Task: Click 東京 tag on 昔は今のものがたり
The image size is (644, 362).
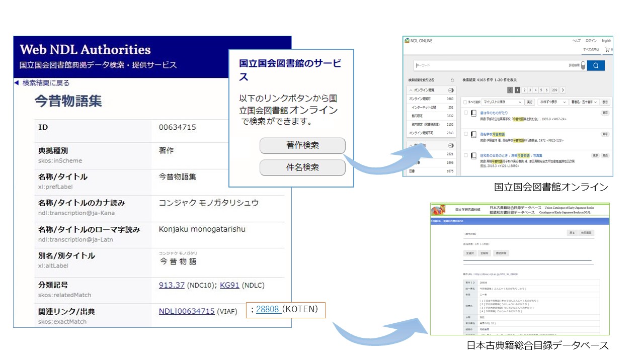Action: click(x=605, y=113)
